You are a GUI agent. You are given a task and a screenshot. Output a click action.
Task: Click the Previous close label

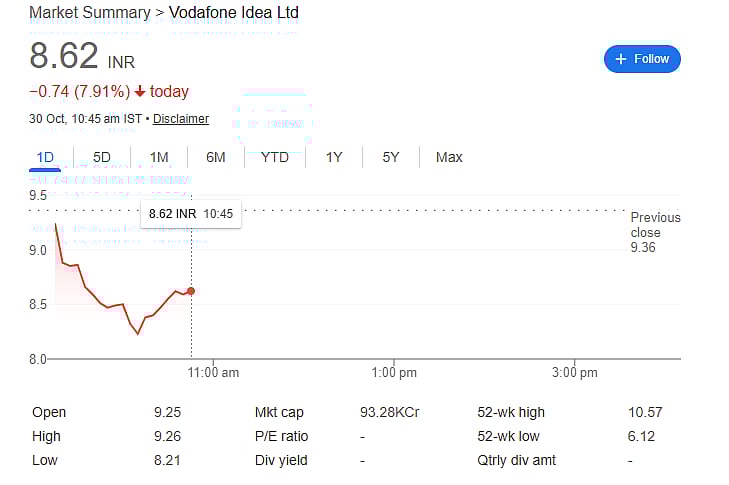(x=655, y=225)
